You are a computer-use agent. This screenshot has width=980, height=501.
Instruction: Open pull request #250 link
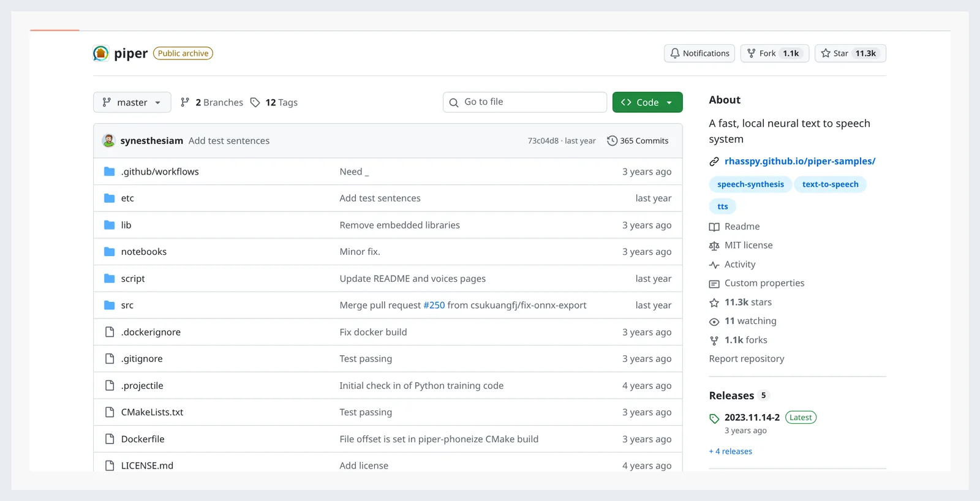tap(434, 305)
